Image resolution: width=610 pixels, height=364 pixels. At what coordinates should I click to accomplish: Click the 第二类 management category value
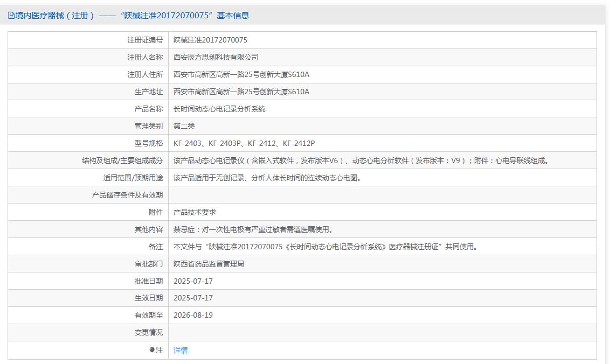pyautogui.click(x=184, y=126)
